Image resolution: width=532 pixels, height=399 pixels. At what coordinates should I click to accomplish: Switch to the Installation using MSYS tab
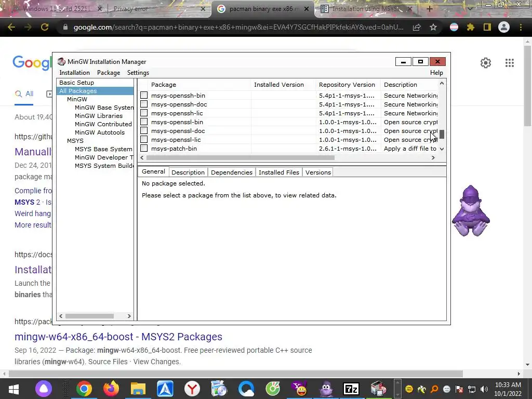pyautogui.click(x=366, y=9)
